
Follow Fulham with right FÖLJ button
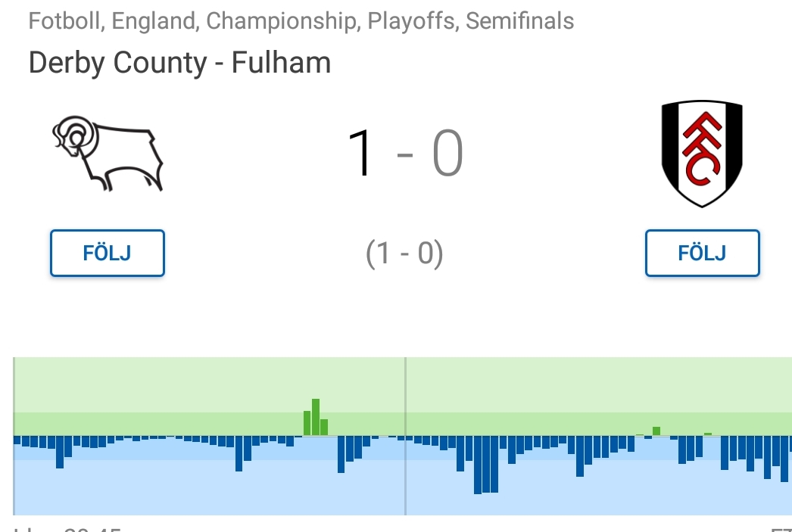tap(702, 253)
